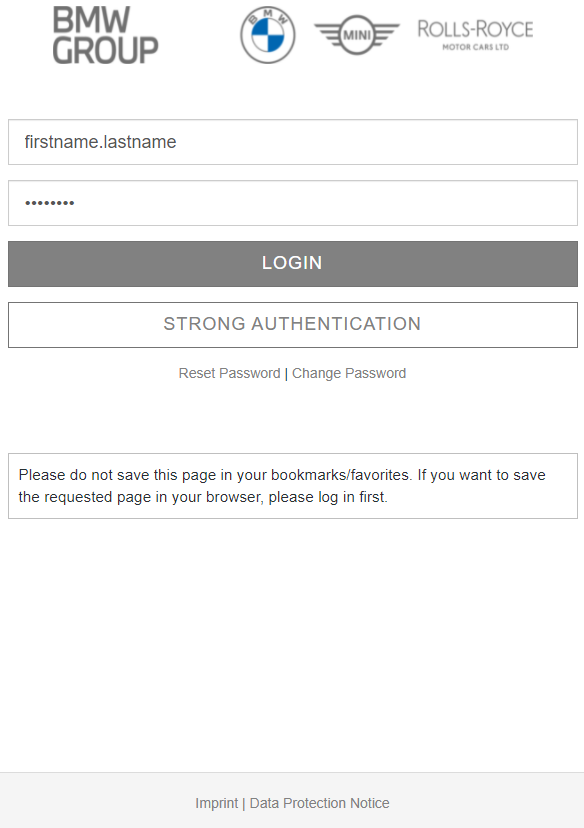Open the Data Protection Notice link

(319, 803)
